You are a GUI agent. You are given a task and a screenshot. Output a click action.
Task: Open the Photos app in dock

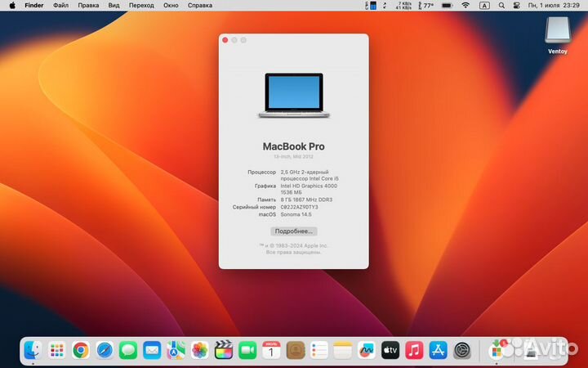point(200,350)
